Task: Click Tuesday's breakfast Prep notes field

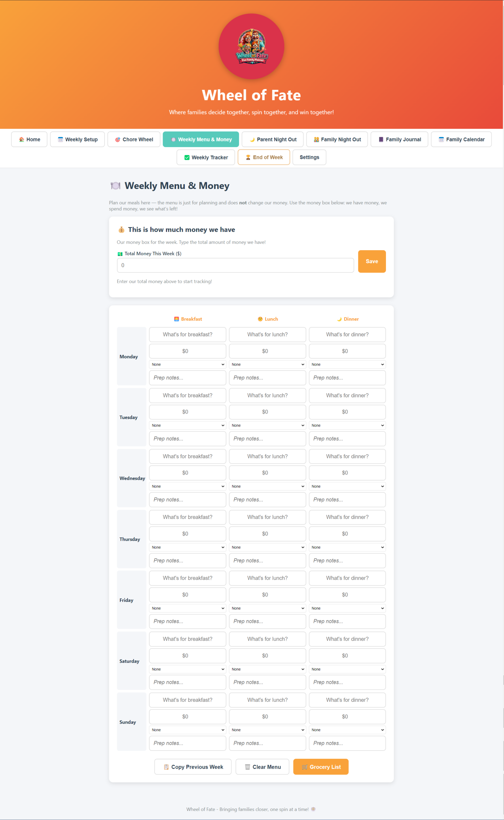Action: [188, 439]
